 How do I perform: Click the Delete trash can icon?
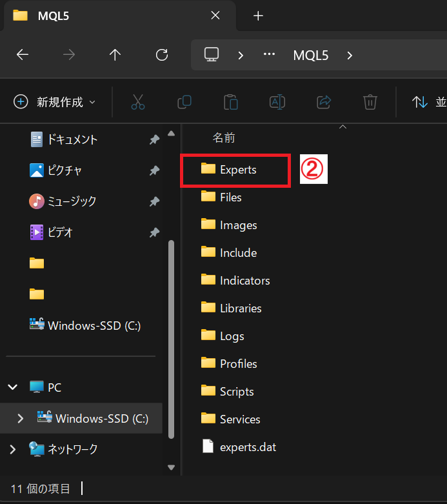(x=370, y=102)
